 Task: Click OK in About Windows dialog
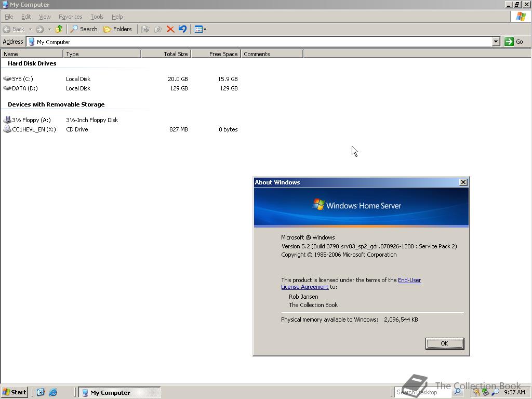445,343
